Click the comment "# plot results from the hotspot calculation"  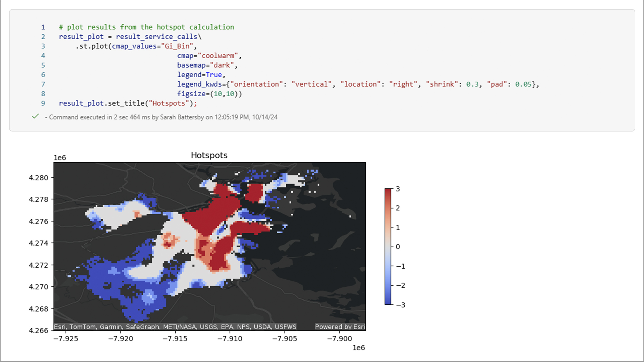146,27
